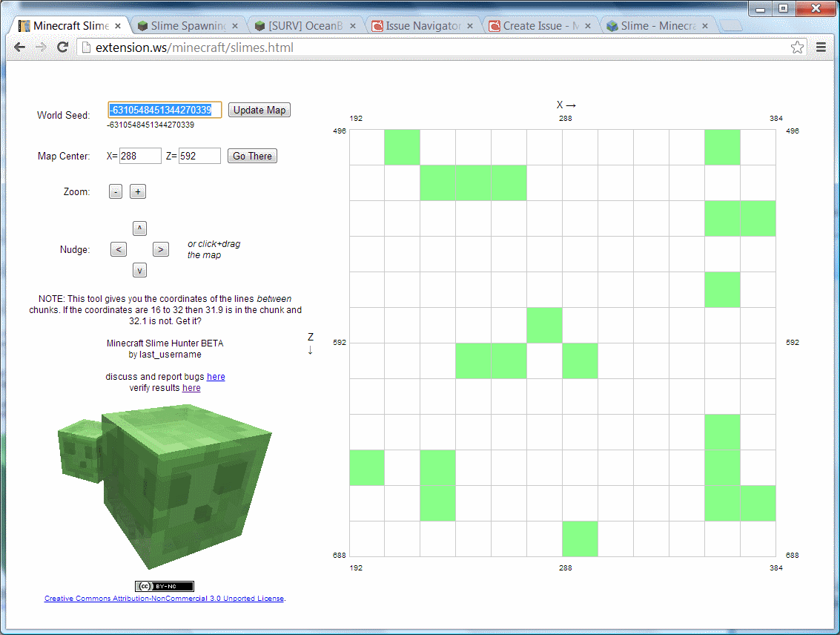Zoom in with the plus button
Viewport: 840px width, 635px height.
click(138, 191)
